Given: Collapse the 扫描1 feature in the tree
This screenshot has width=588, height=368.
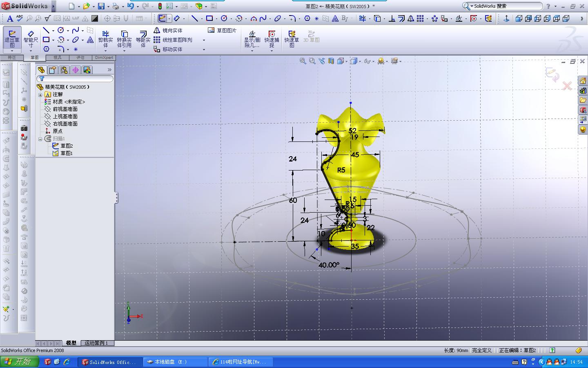Looking at the screenshot, I should point(40,139).
